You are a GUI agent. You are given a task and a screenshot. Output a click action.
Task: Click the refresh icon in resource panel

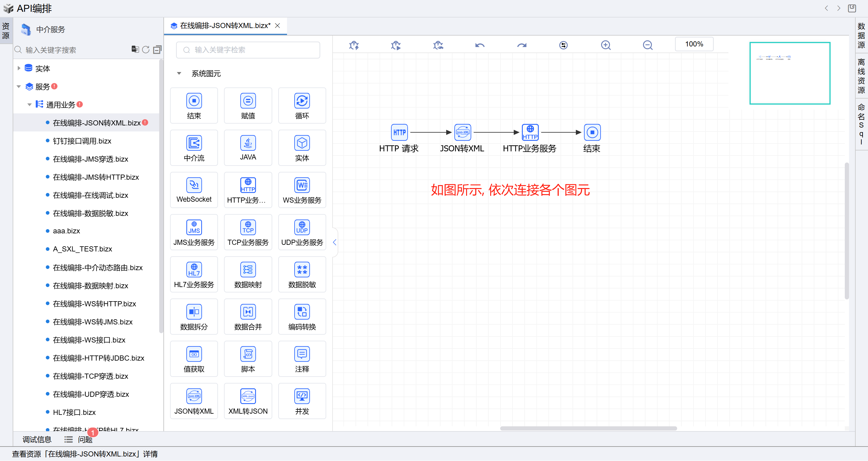click(x=146, y=49)
